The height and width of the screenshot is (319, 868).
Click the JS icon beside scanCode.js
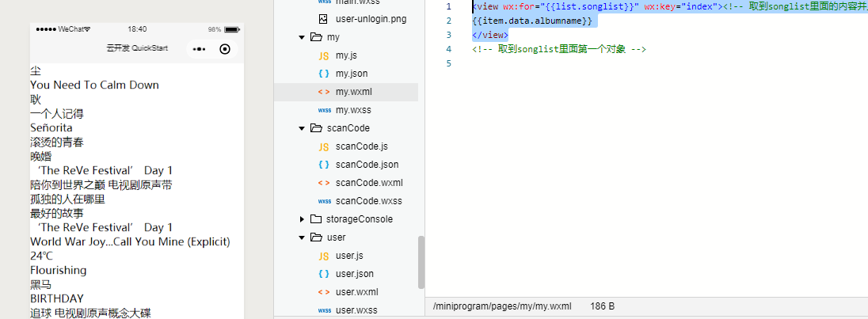323,146
